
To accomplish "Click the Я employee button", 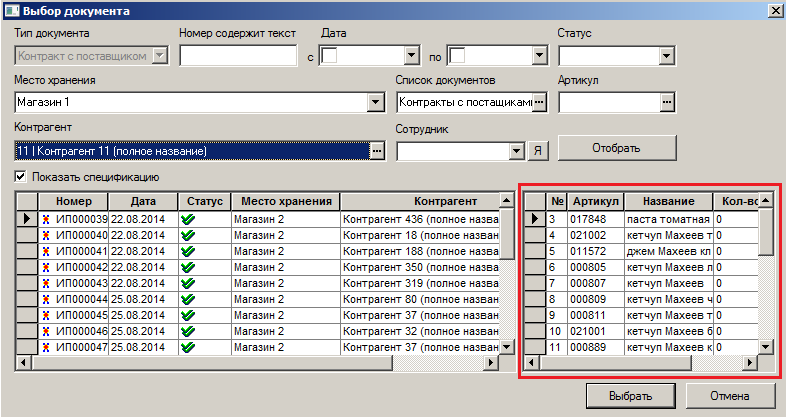I will point(538,150).
